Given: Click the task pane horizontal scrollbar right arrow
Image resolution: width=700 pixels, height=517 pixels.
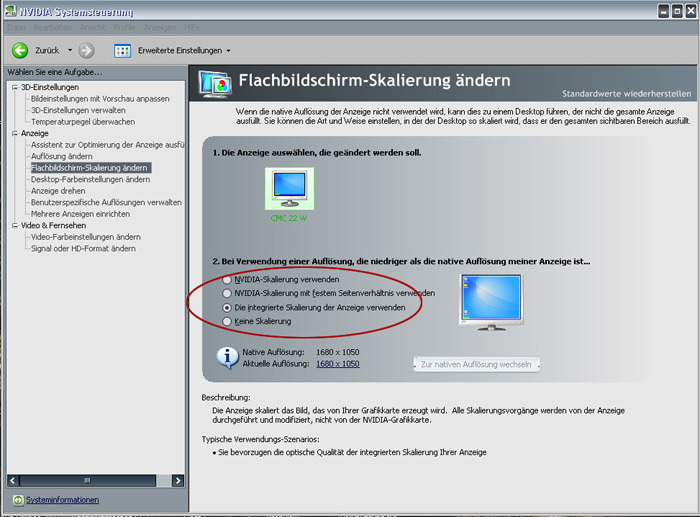Looking at the screenshot, I should pos(180,481).
